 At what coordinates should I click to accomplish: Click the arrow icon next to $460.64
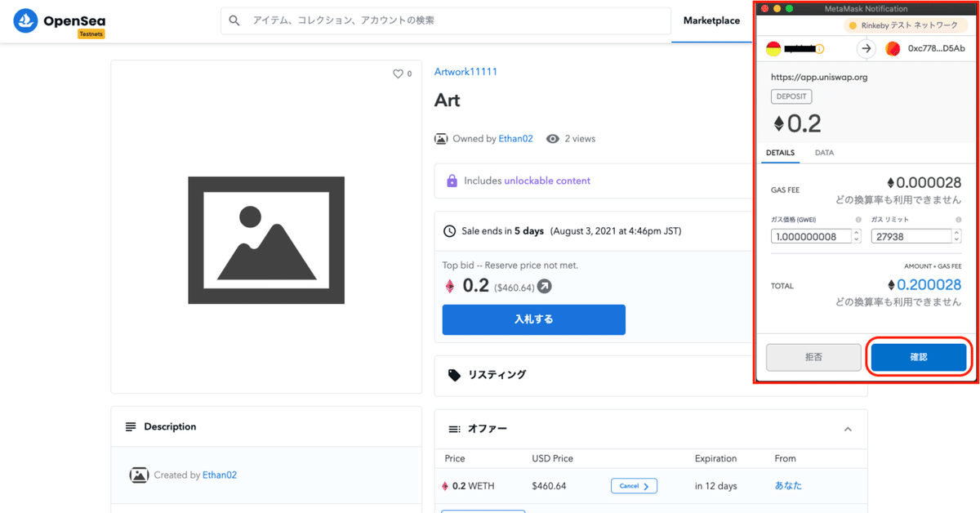[x=543, y=287]
